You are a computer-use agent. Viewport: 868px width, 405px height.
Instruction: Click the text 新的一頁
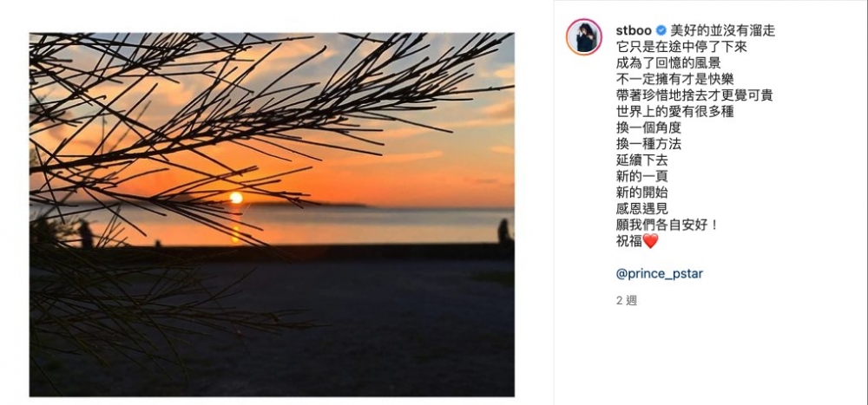coord(641,177)
